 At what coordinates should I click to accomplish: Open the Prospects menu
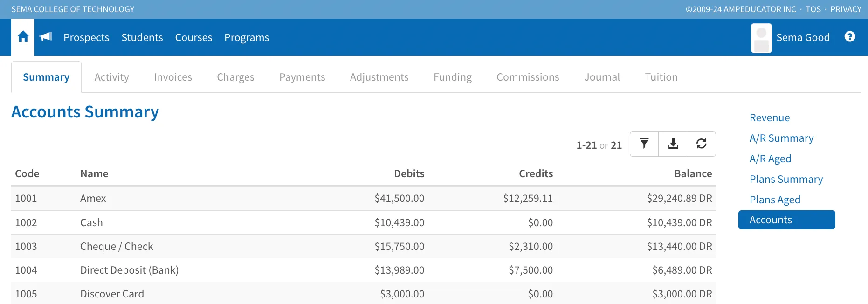click(86, 37)
